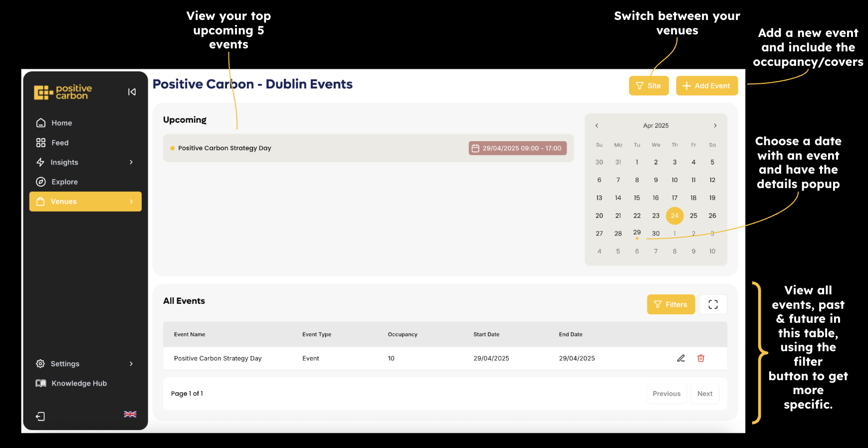Open Settings in the sidebar

85,364
